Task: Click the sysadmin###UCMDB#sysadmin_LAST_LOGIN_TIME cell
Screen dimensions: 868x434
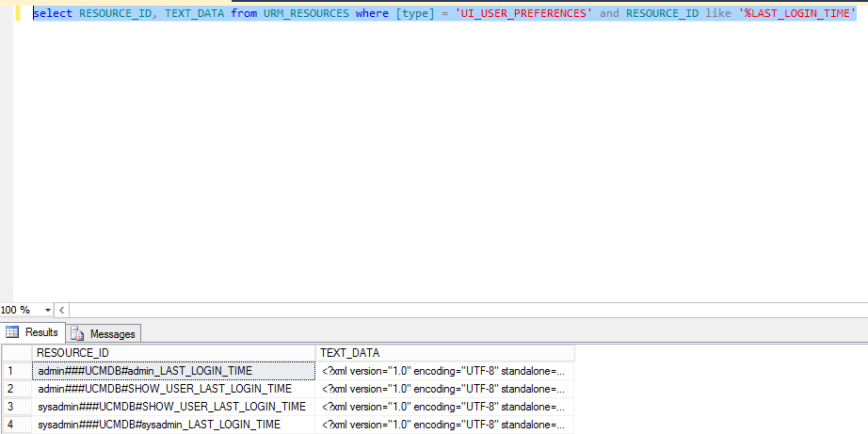Action: pos(158,425)
